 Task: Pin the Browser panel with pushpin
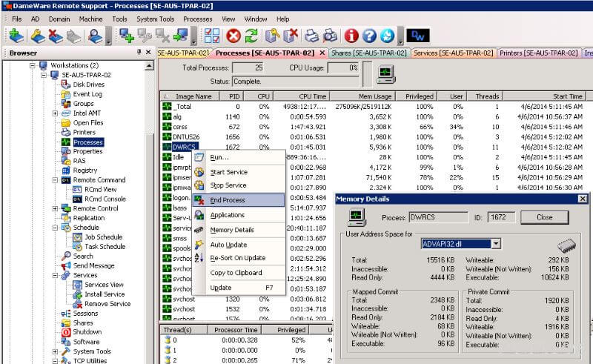pos(139,52)
